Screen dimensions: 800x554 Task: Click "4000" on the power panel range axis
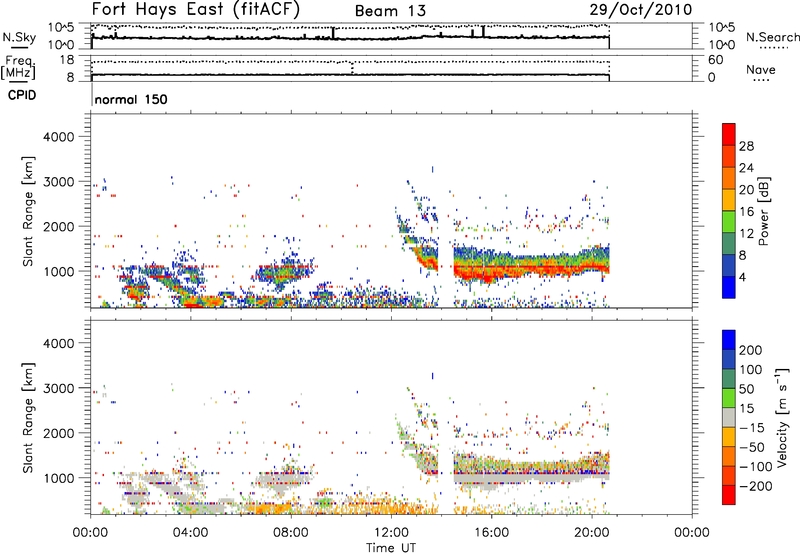[x=58, y=137]
